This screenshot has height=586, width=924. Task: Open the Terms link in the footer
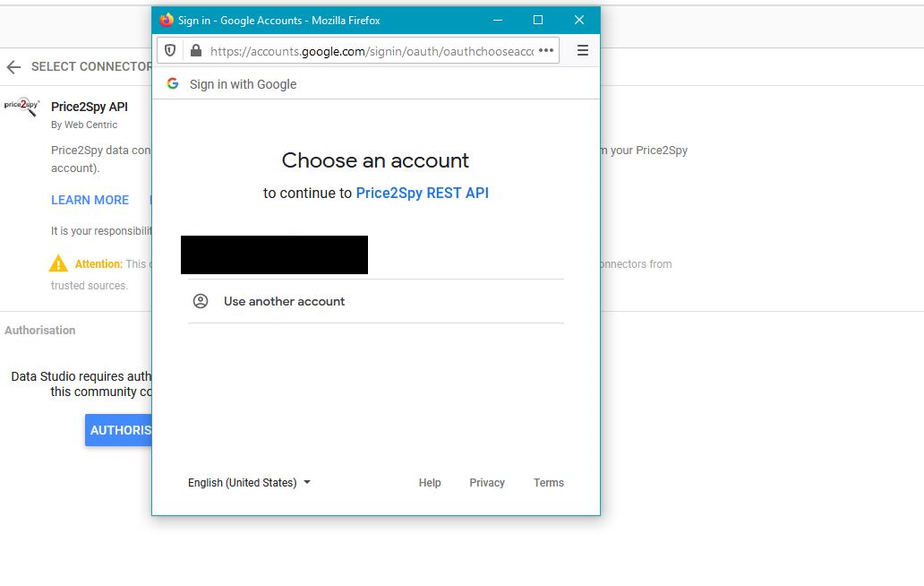coord(549,483)
